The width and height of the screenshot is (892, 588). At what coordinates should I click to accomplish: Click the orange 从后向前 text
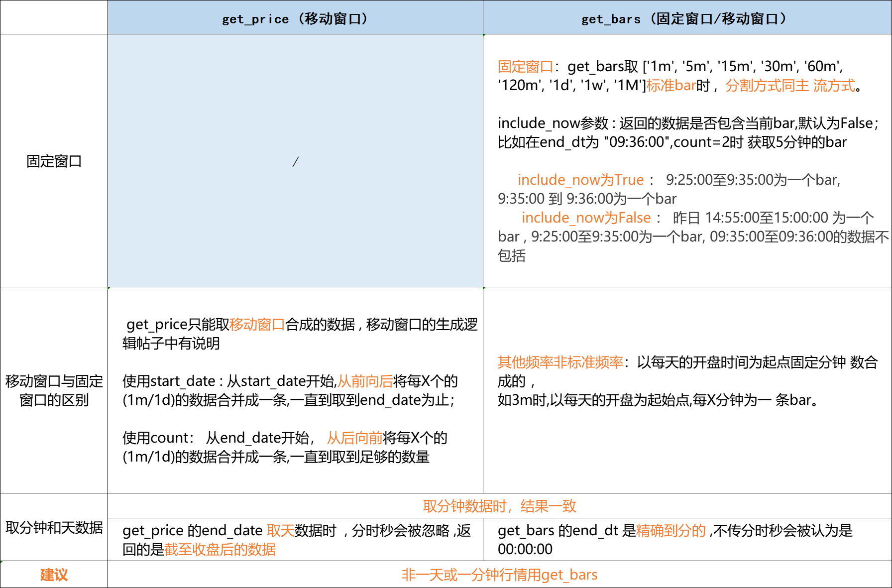click(354, 438)
